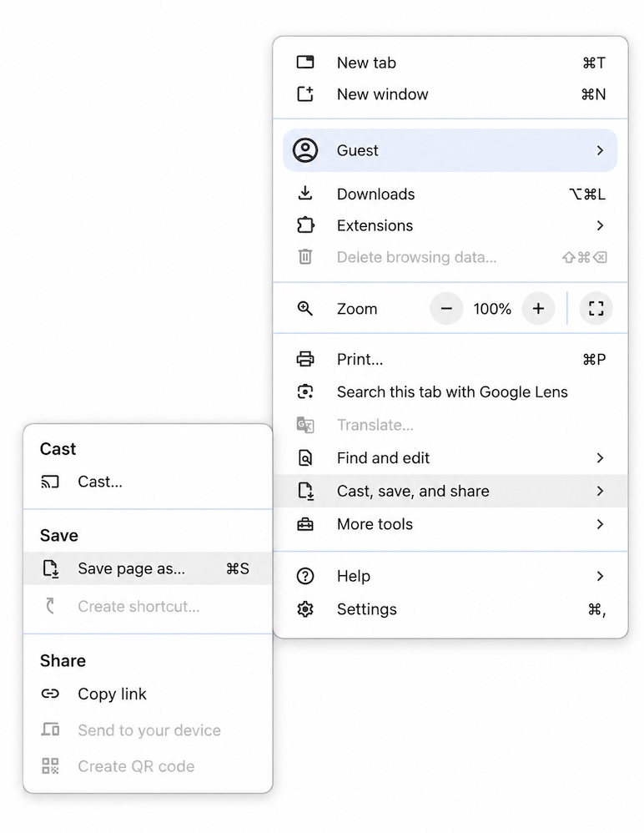Click the Google Lens icon

[304, 392]
